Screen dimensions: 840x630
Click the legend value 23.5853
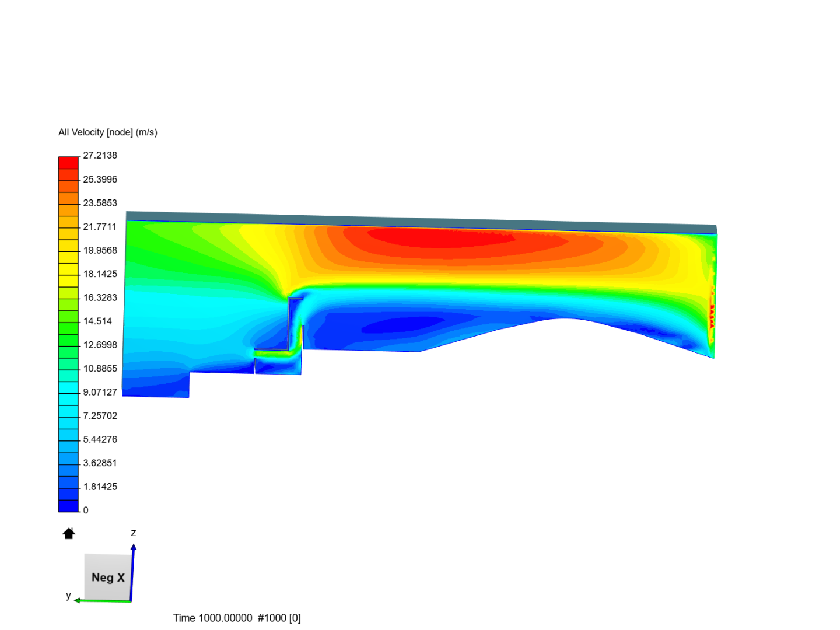100,203
